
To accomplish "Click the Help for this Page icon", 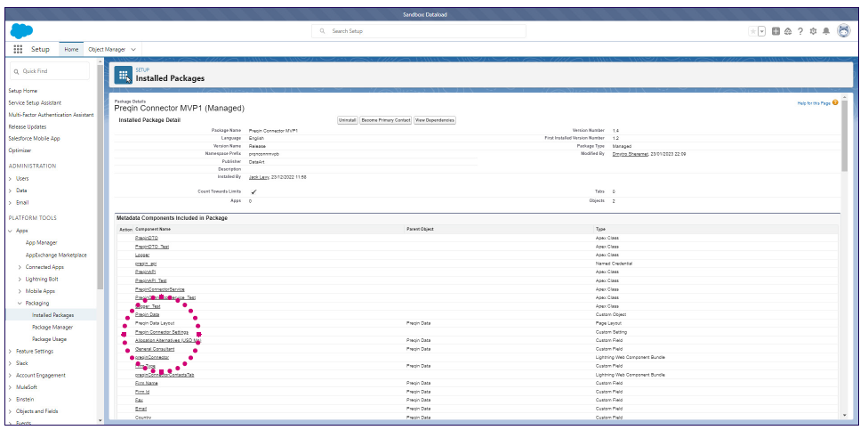I will point(835,102).
